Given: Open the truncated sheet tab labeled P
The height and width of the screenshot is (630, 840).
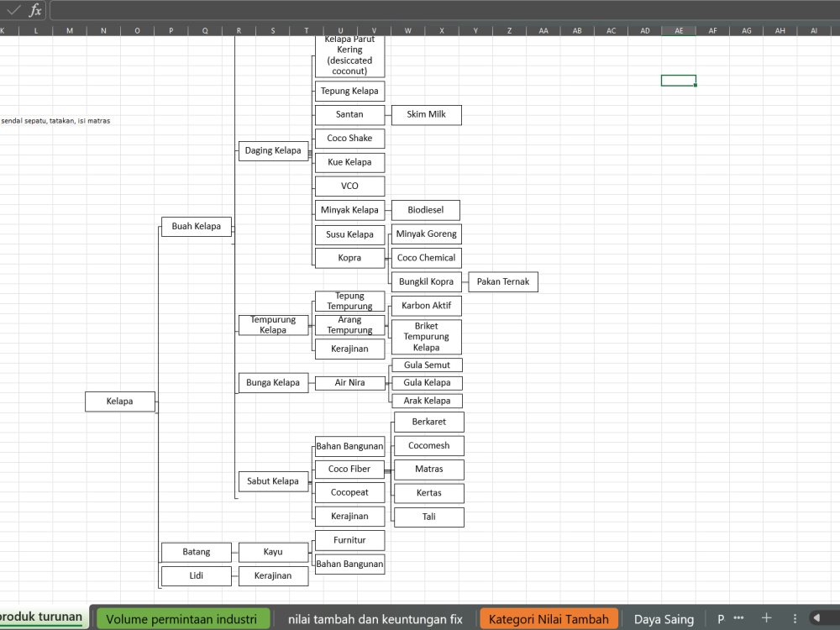Looking at the screenshot, I should pos(721,619).
